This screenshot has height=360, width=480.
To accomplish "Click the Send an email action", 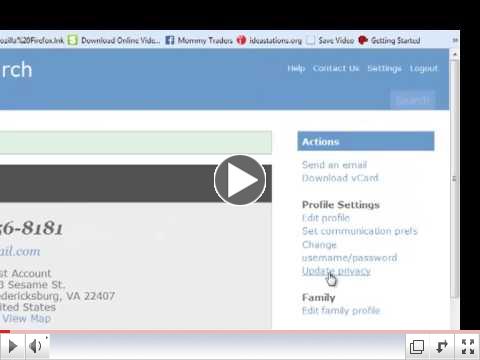I will coord(334,165).
